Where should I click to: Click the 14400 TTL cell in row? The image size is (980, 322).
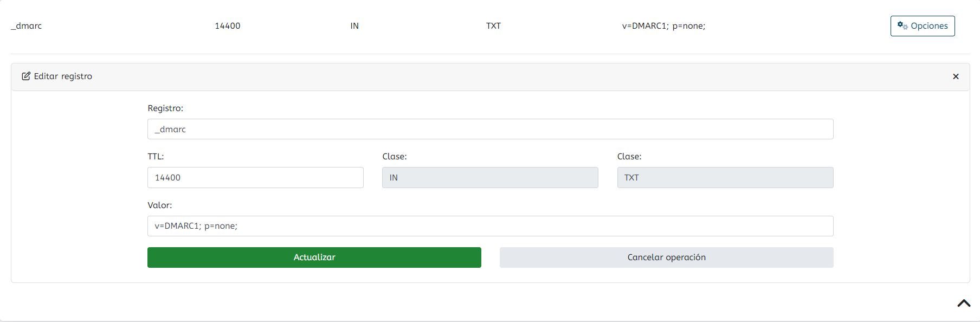[x=228, y=26]
